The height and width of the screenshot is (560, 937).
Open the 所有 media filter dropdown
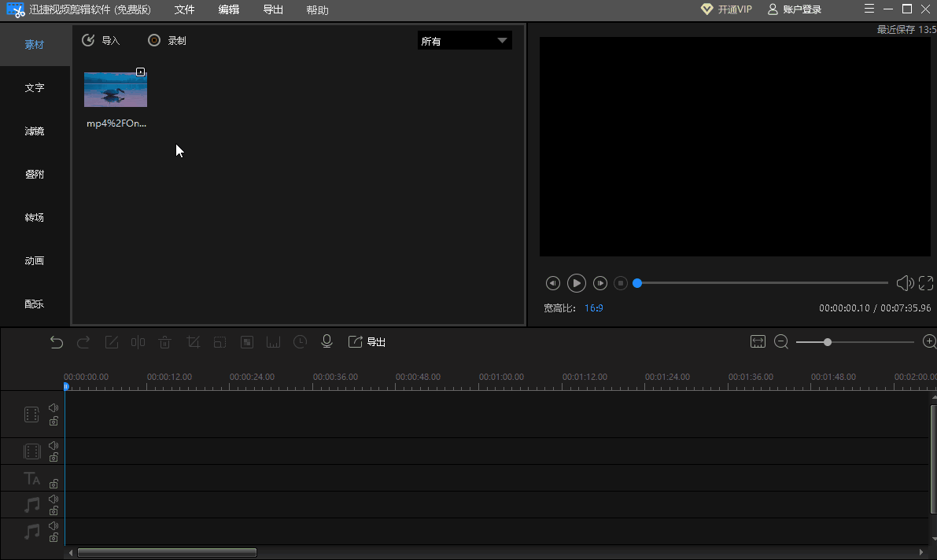464,41
